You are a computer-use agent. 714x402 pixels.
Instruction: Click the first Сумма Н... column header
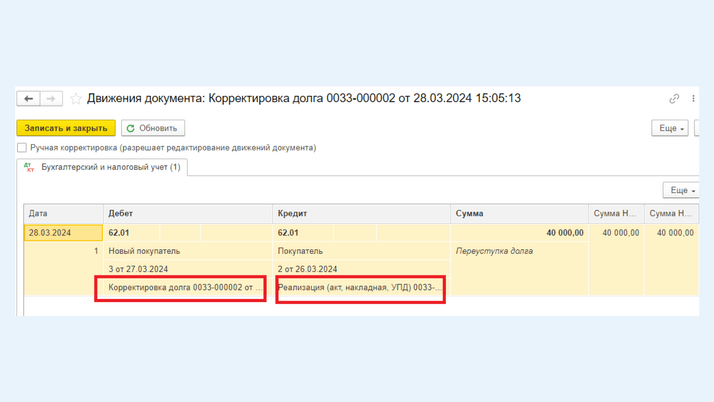[x=616, y=214]
